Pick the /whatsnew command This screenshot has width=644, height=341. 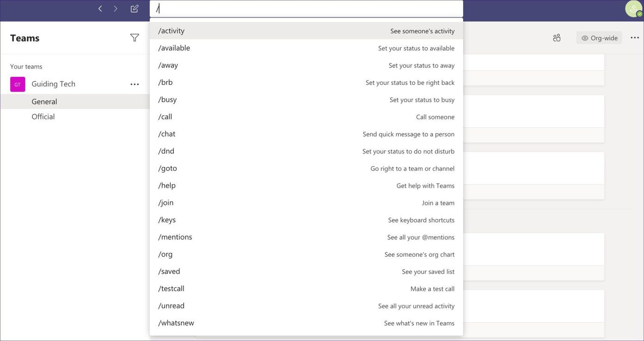(x=306, y=323)
